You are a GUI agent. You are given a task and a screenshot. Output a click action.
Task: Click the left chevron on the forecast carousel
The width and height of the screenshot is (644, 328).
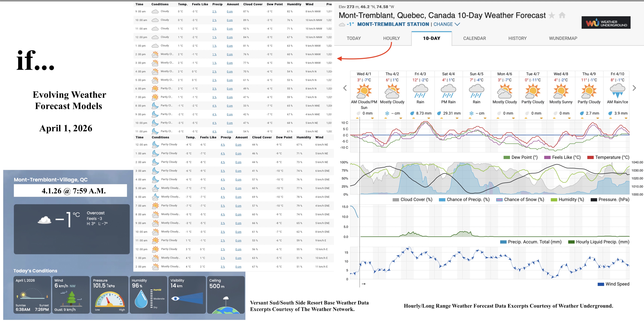345,88
